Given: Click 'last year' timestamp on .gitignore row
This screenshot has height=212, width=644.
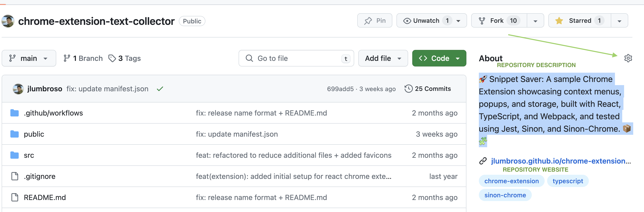Looking at the screenshot, I should click(443, 176).
